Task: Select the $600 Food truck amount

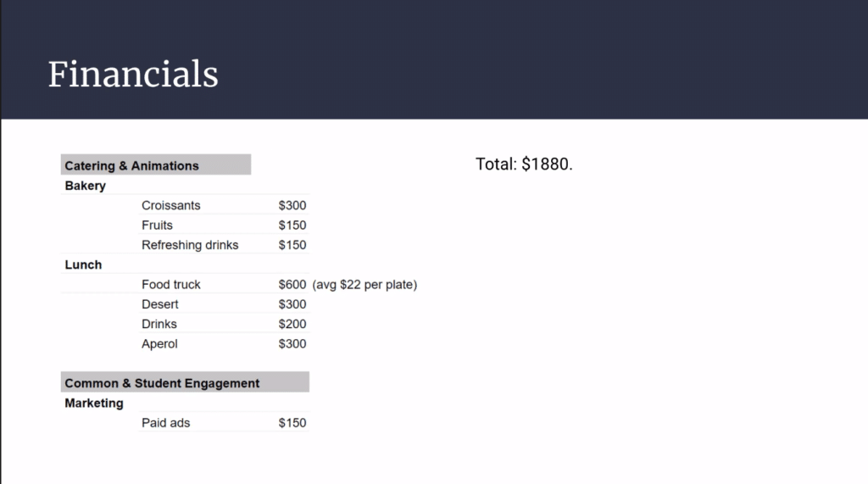Action: tap(292, 285)
